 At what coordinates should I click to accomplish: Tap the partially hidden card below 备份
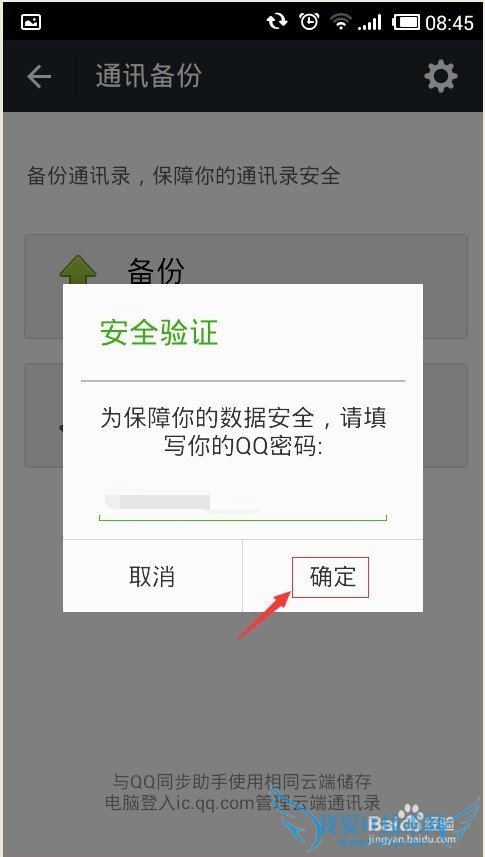coord(246,415)
